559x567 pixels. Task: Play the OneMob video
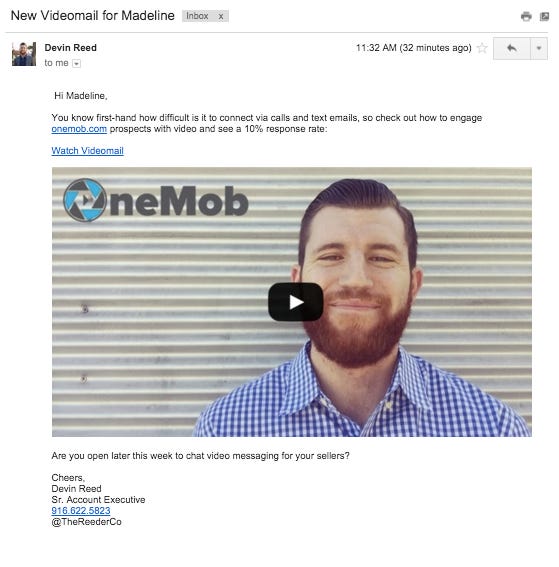[295, 302]
